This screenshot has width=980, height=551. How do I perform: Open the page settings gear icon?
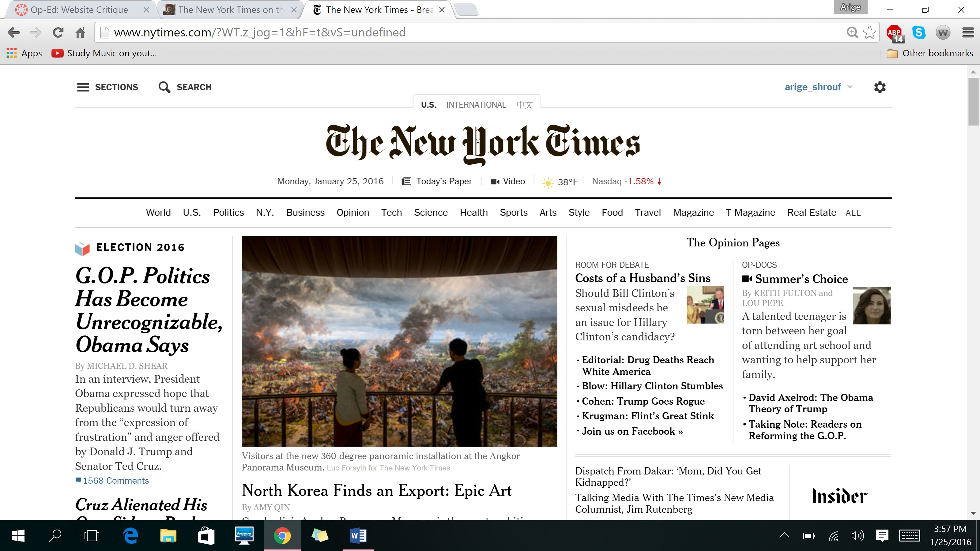pyautogui.click(x=880, y=87)
